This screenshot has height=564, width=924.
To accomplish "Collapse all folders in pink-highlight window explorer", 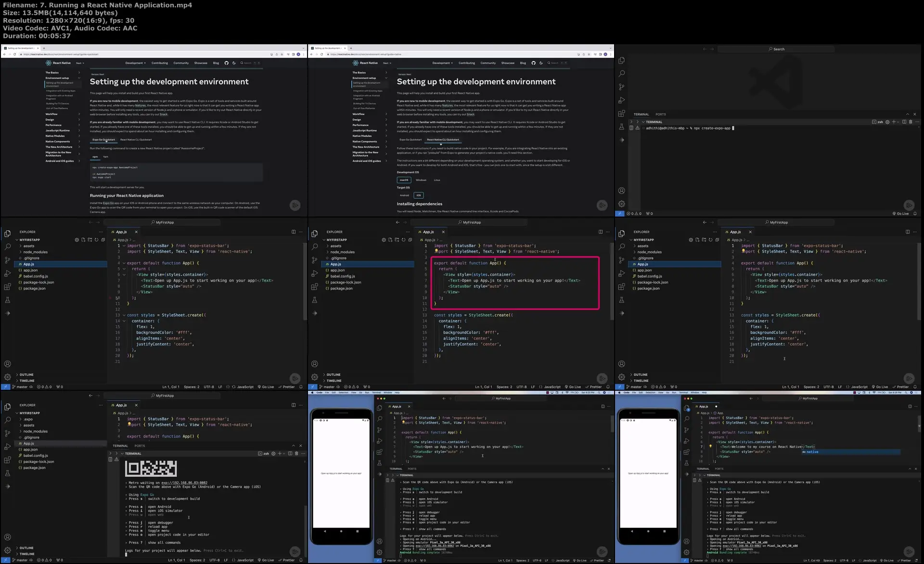I will pos(410,240).
